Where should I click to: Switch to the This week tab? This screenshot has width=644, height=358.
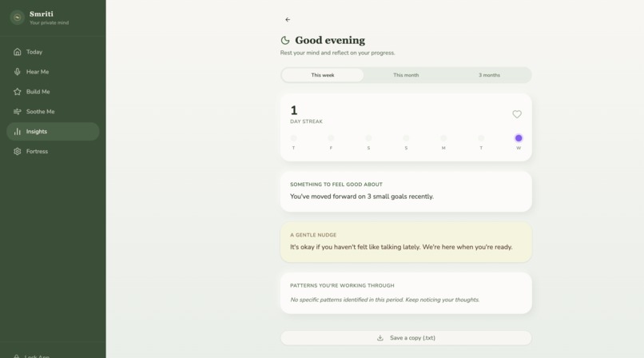tap(323, 75)
